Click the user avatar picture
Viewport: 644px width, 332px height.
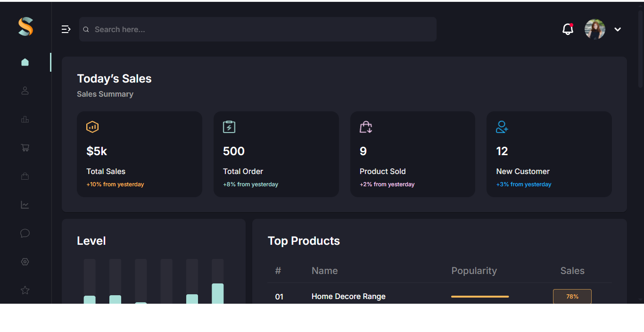(595, 29)
